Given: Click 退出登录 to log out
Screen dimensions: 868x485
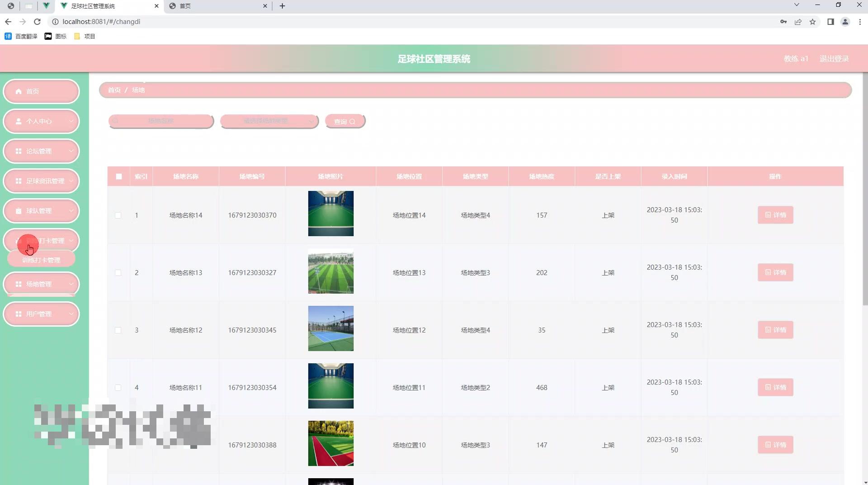Looking at the screenshot, I should click(x=833, y=58).
